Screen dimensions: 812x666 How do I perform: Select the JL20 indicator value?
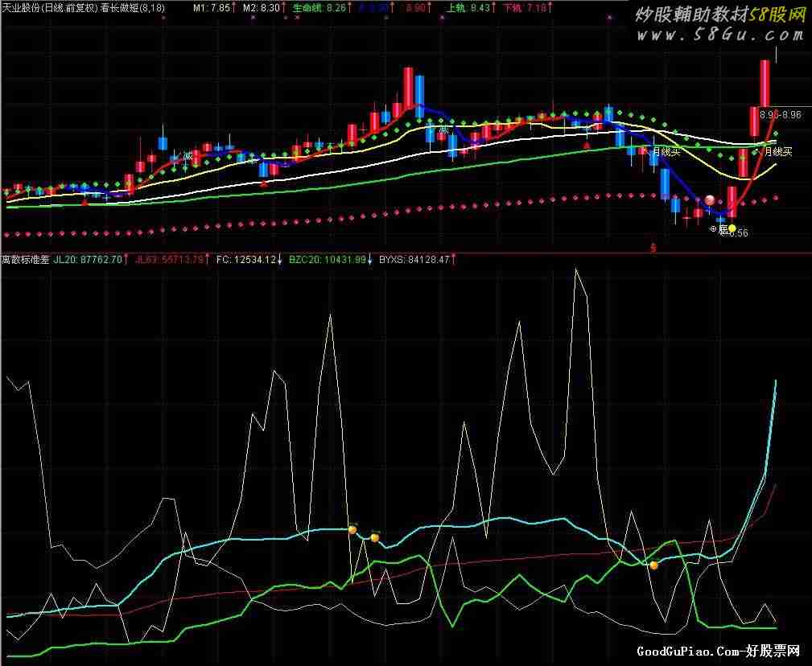88,260
